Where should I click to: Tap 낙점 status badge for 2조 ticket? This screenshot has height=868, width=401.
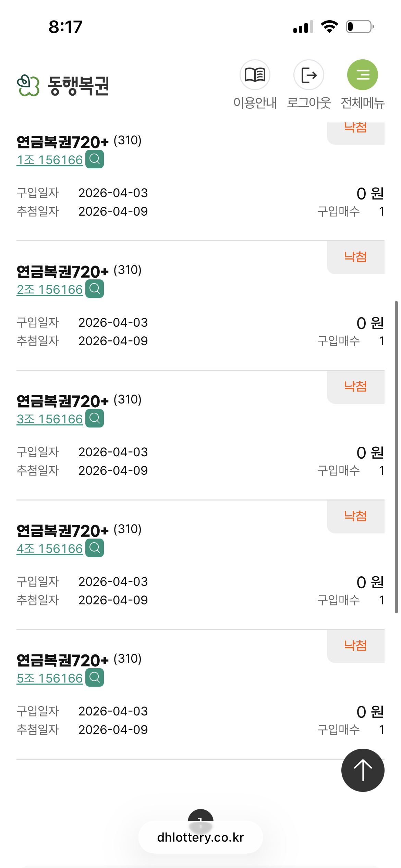(355, 257)
